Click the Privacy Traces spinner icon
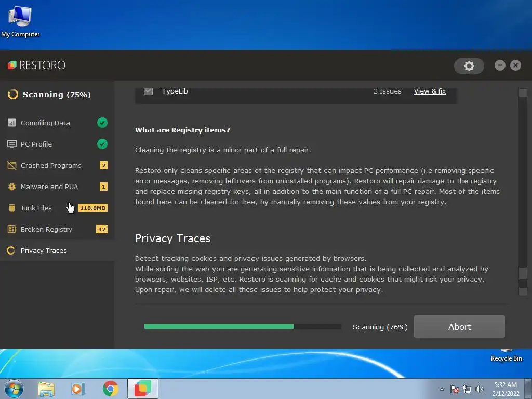 11,250
